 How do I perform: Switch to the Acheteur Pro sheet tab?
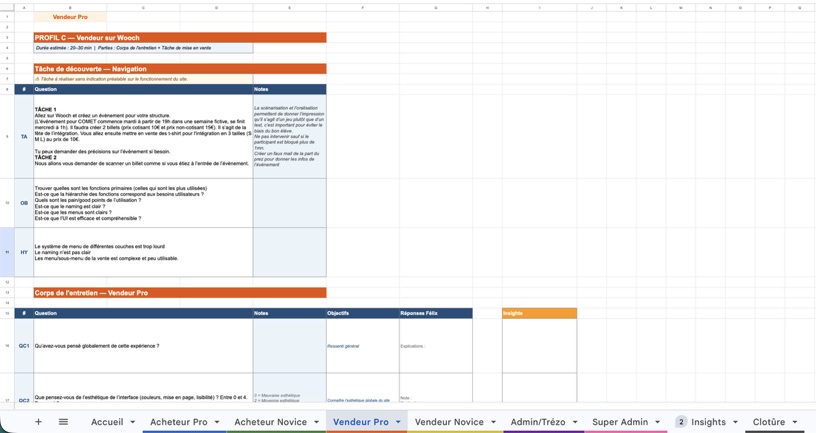(178, 422)
